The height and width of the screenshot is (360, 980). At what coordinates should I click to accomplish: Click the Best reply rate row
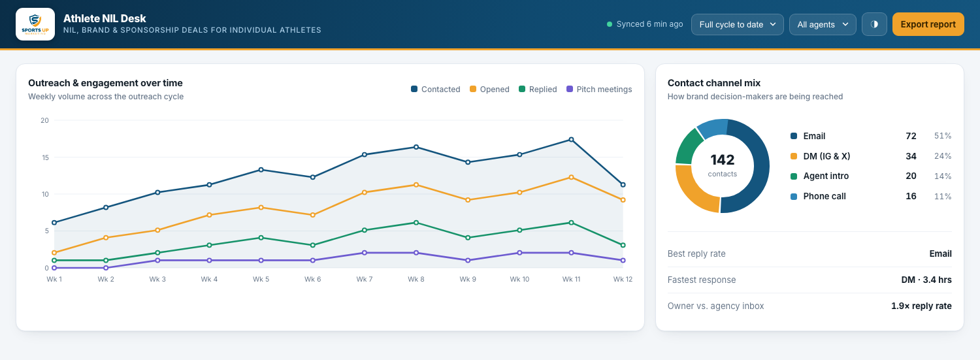click(809, 254)
